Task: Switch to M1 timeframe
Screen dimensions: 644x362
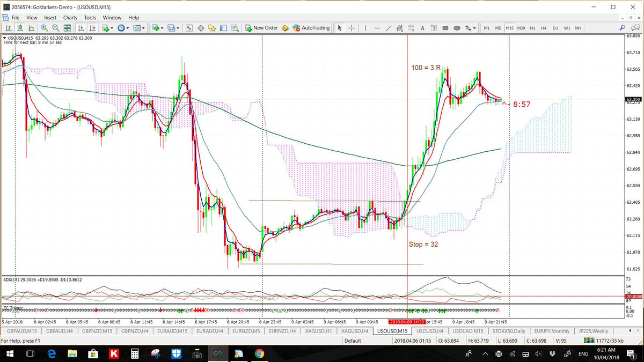Action: [486, 27]
